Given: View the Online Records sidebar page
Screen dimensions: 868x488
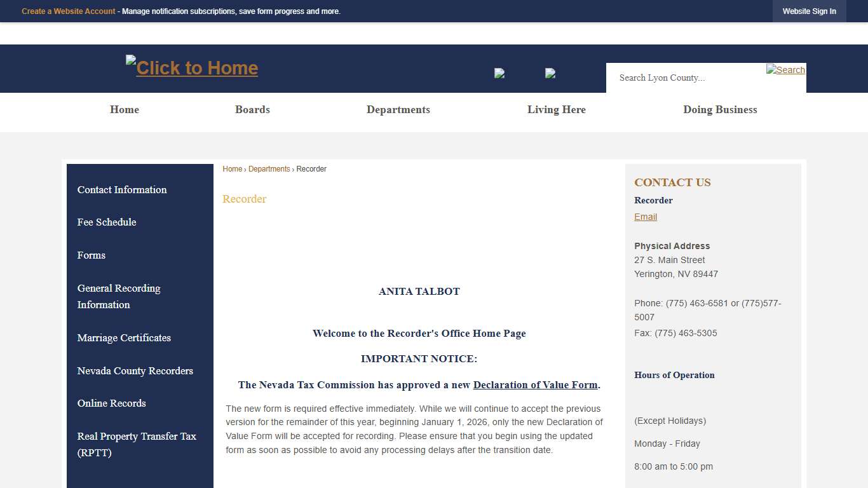Looking at the screenshot, I should tap(111, 403).
